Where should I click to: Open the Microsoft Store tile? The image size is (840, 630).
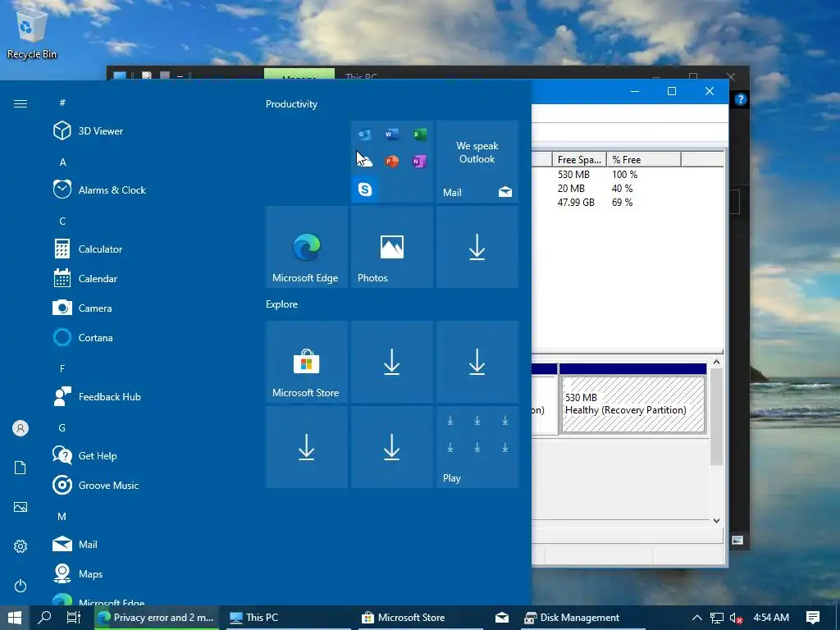tap(307, 362)
